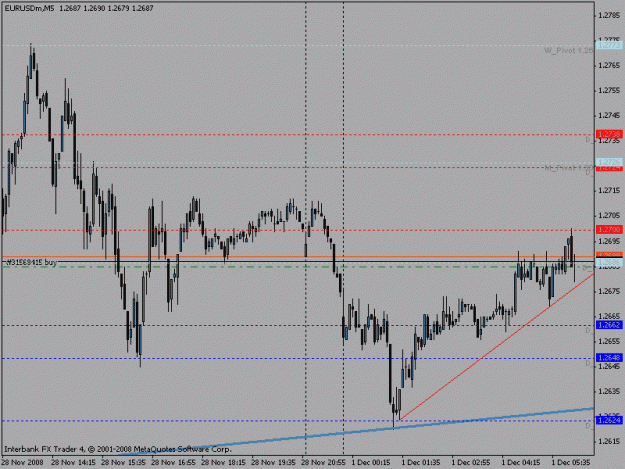Click the 1.2785 price scale value
Screen dimensions: 625x469
[x=609, y=15]
